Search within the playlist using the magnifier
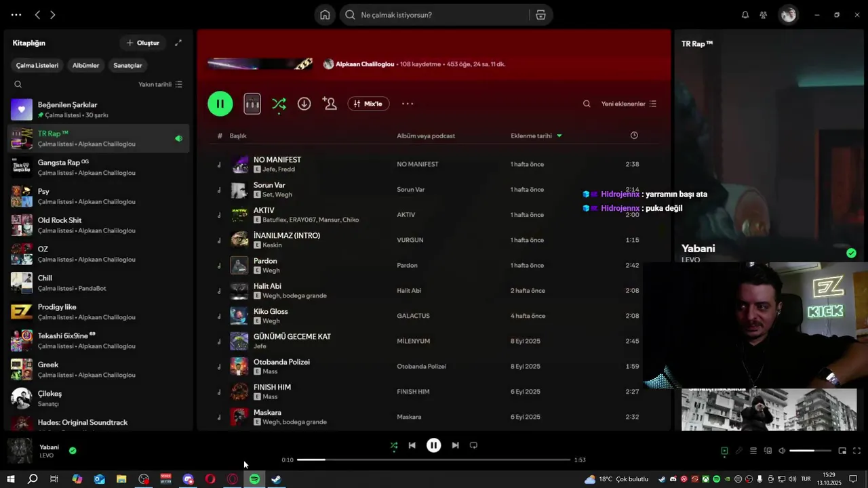The height and width of the screenshot is (488, 868). [587, 104]
